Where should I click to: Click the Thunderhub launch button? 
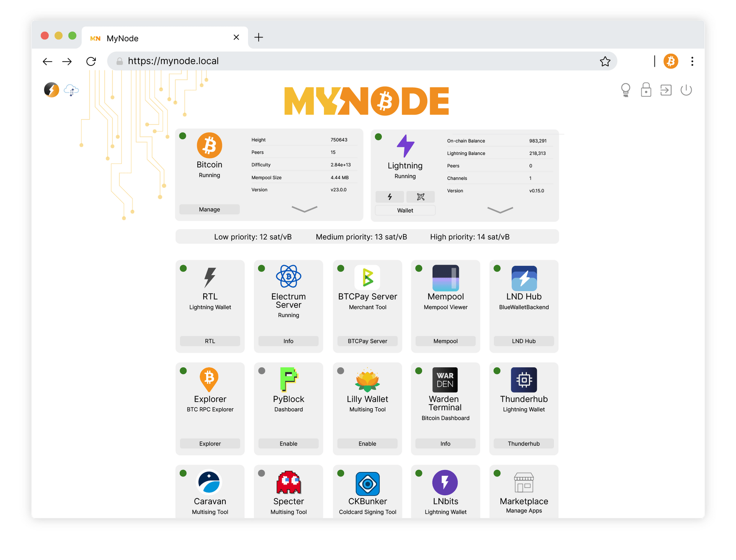[524, 444]
